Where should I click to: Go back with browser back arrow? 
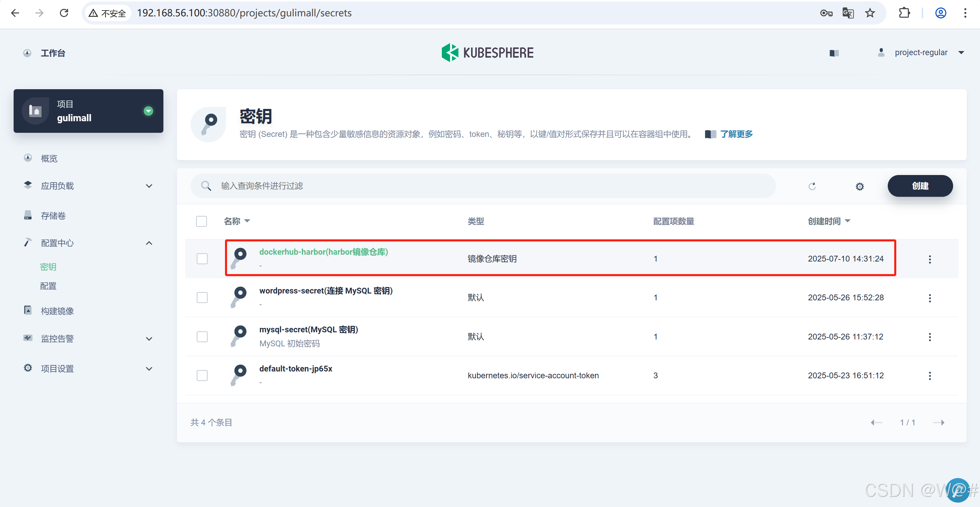[15, 13]
